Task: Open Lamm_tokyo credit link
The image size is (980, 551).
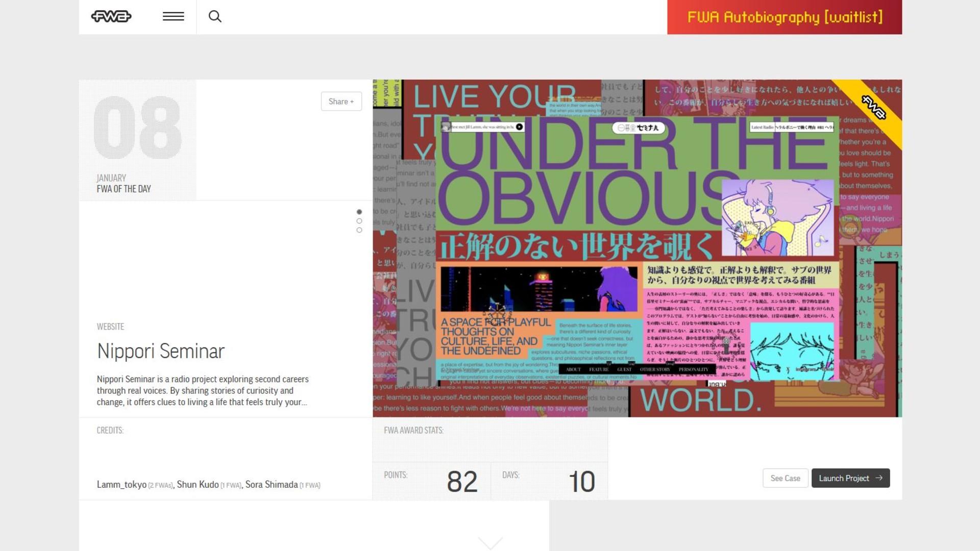Action: tap(121, 485)
